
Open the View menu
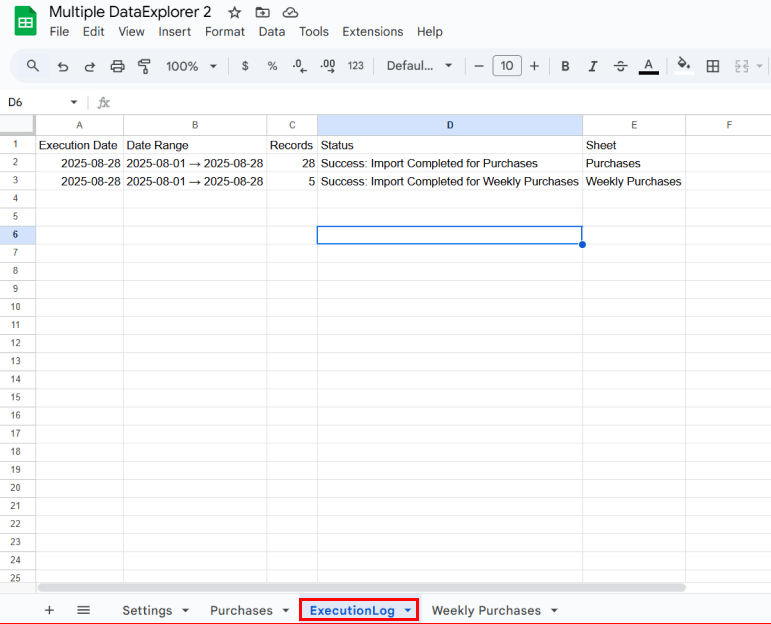tap(131, 31)
